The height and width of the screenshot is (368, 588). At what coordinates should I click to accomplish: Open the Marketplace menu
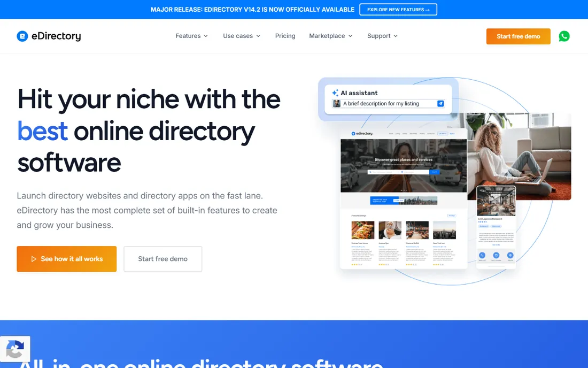pyautogui.click(x=331, y=36)
